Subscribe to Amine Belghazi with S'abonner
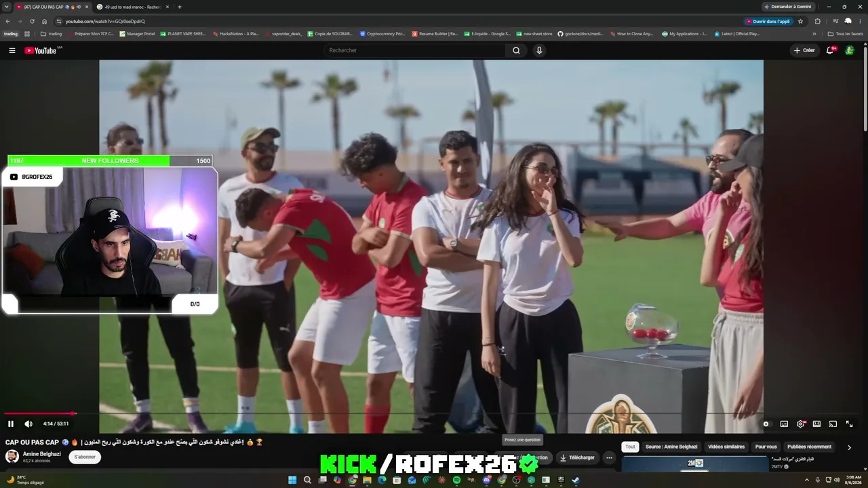The image size is (868, 488). pos(85,457)
